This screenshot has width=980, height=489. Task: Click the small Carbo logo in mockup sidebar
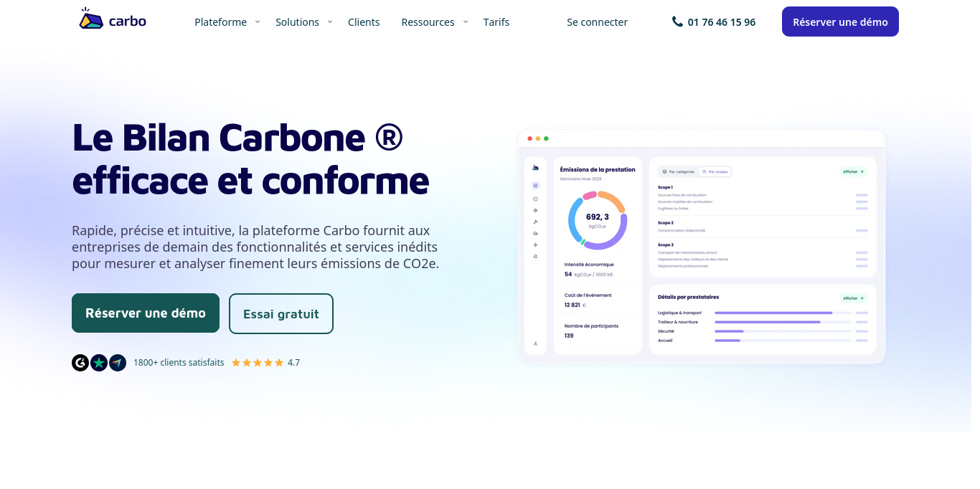pos(535,168)
